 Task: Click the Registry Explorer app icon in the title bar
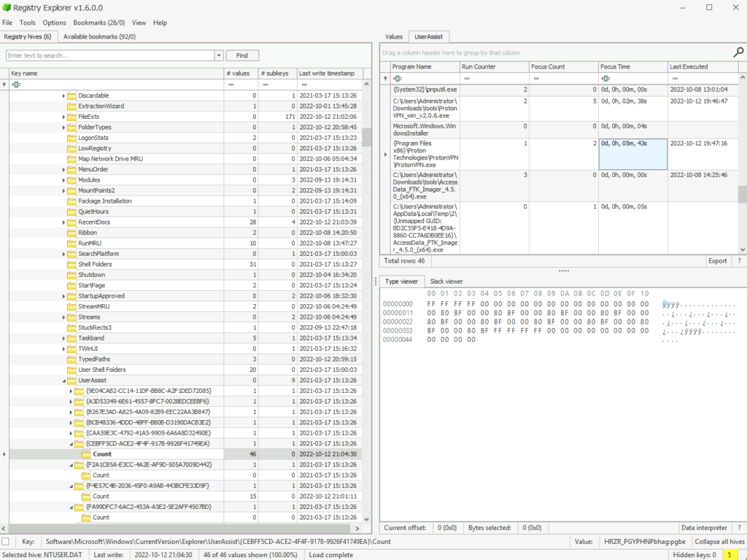pos(6,7)
